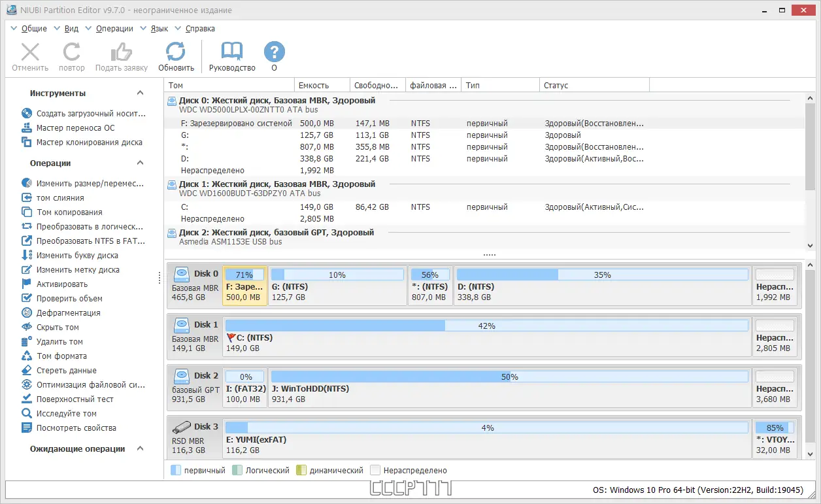Viewport: 821px width, 504px height.
Task: Select C: (NTFS) partition block on Disk 1
Action: click(x=487, y=336)
